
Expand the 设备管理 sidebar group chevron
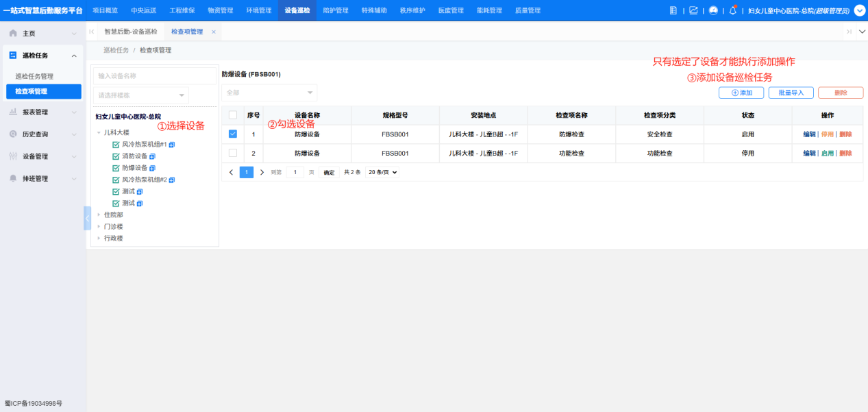click(74, 156)
